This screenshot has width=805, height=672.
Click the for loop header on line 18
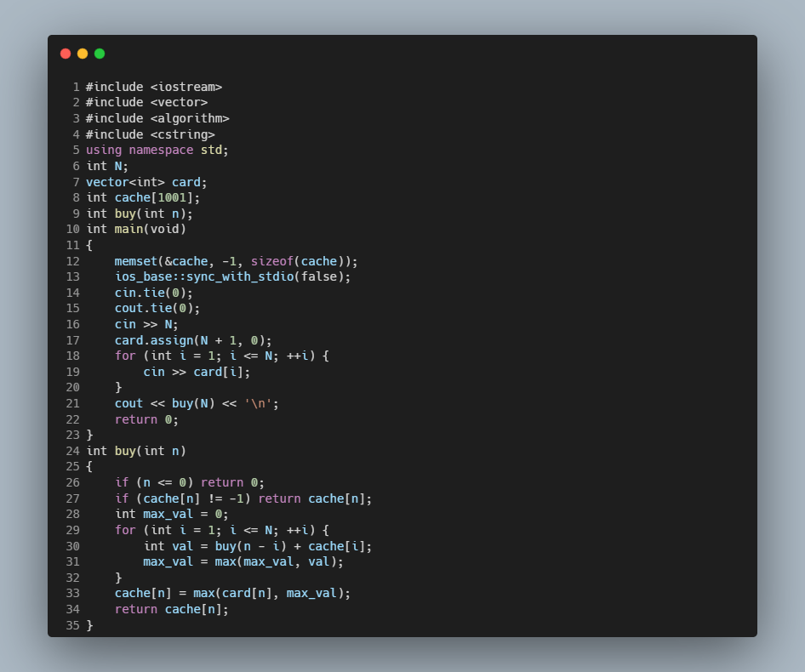pyautogui.click(x=221, y=356)
